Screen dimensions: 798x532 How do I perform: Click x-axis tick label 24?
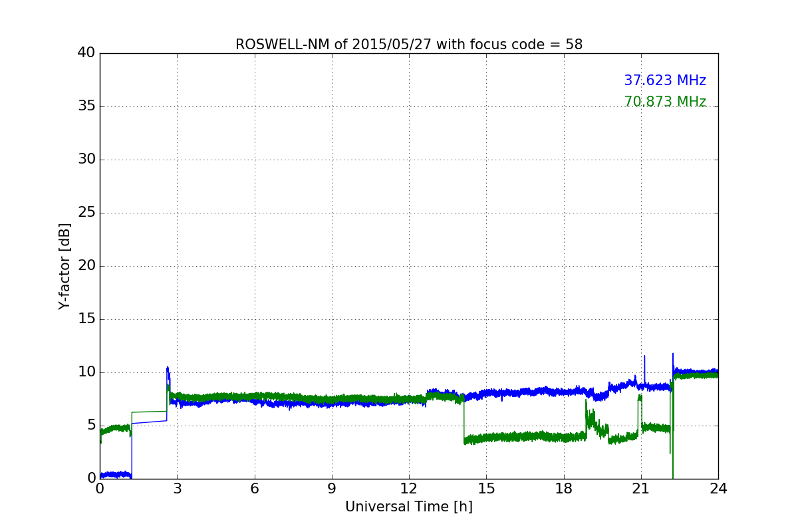(718, 489)
